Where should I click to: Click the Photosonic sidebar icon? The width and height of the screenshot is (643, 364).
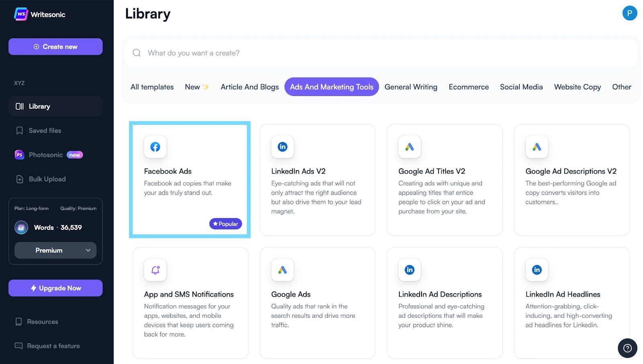point(19,155)
